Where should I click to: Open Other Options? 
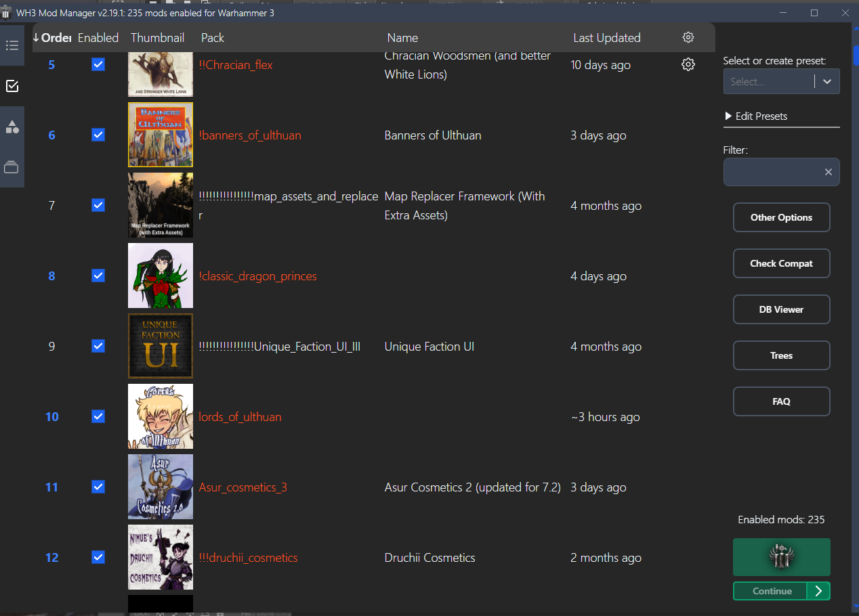(x=781, y=217)
